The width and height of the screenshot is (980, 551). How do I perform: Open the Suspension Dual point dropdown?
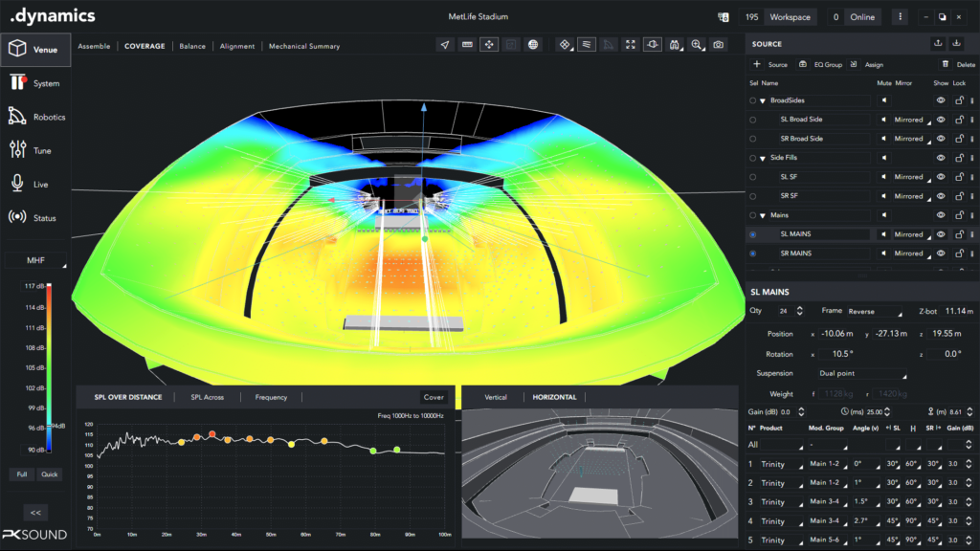click(x=861, y=373)
